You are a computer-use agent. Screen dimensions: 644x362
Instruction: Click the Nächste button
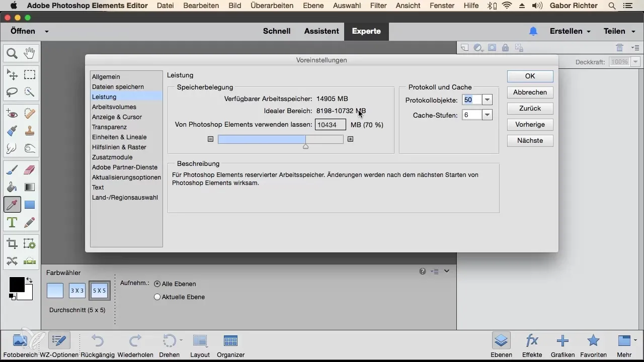coord(530,141)
